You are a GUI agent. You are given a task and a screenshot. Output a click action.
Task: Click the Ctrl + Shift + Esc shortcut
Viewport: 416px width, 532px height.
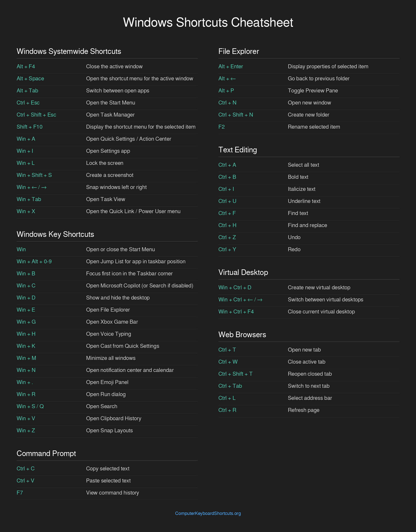click(36, 115)
